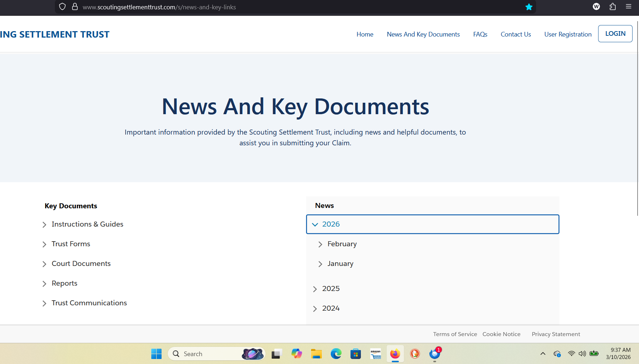The image size is (639, 364).
Task: Click the site security padlock icon
Action: [75, 7]
